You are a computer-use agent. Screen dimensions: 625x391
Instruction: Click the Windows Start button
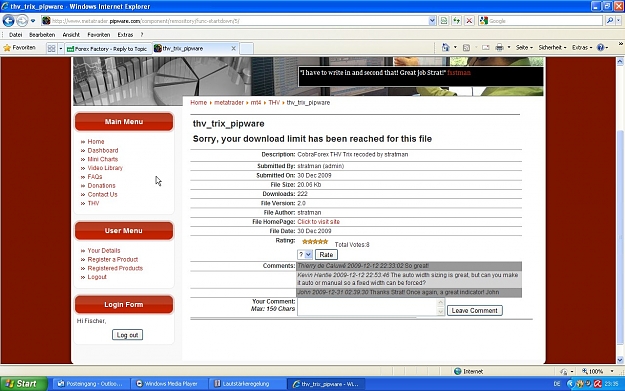[x=24, y=383]
